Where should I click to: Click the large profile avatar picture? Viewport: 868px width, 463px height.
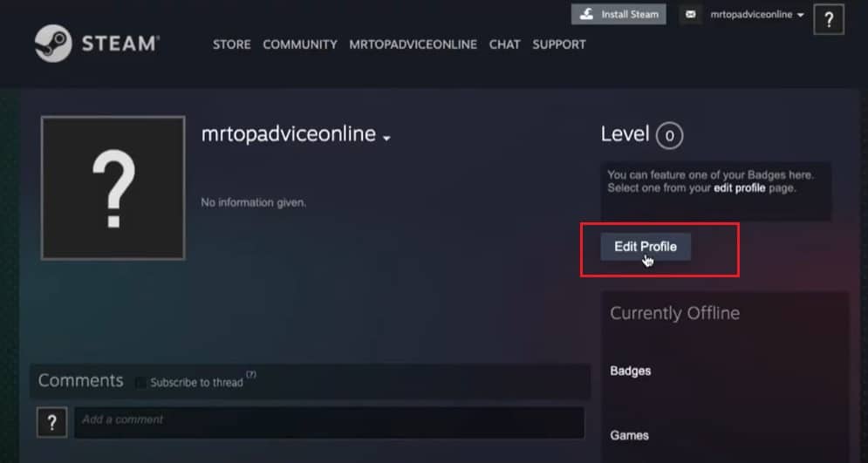tap(113, 187)
